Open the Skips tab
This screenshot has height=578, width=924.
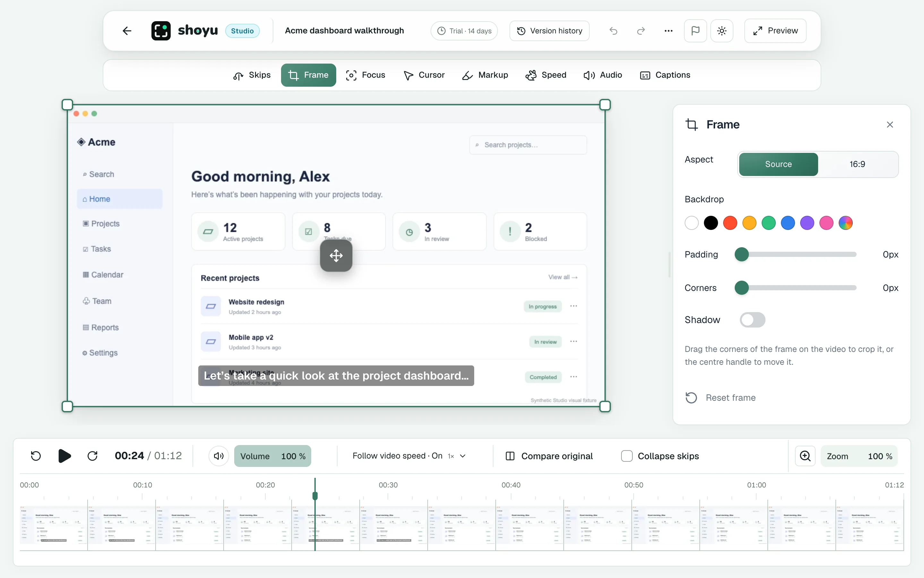click(x=252, y=75)
